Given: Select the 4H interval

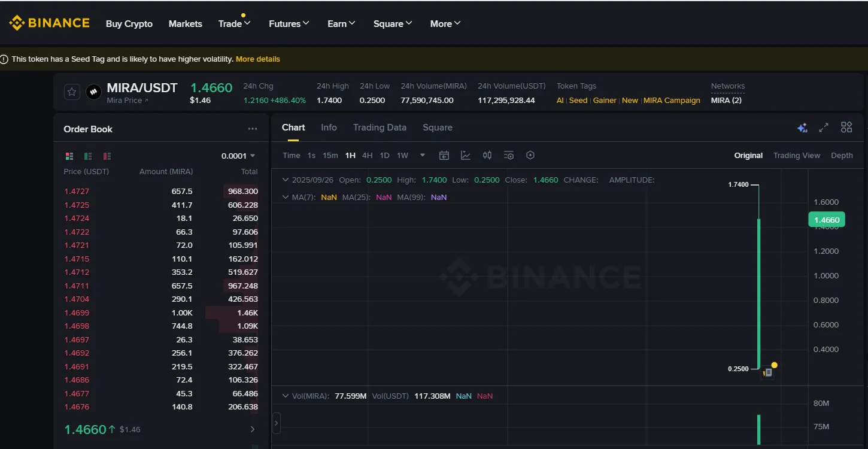Looking at the screenshot, I should (x=368, y=155).
